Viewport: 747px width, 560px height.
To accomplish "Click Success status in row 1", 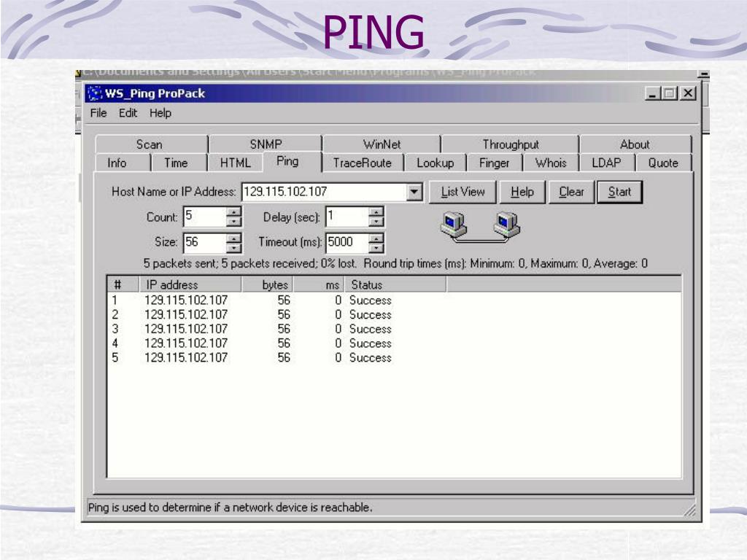I will pyautogui.click(x=370, y=300).
